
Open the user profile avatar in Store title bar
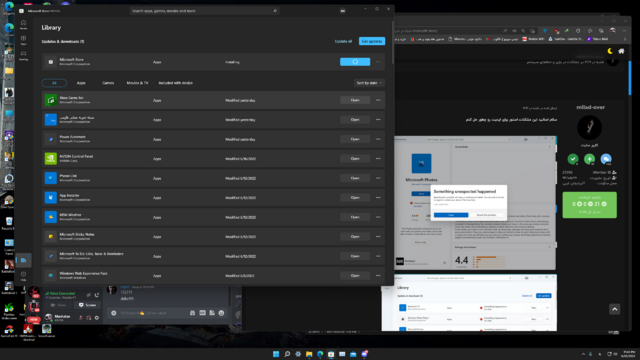click(x=342, y=11)
